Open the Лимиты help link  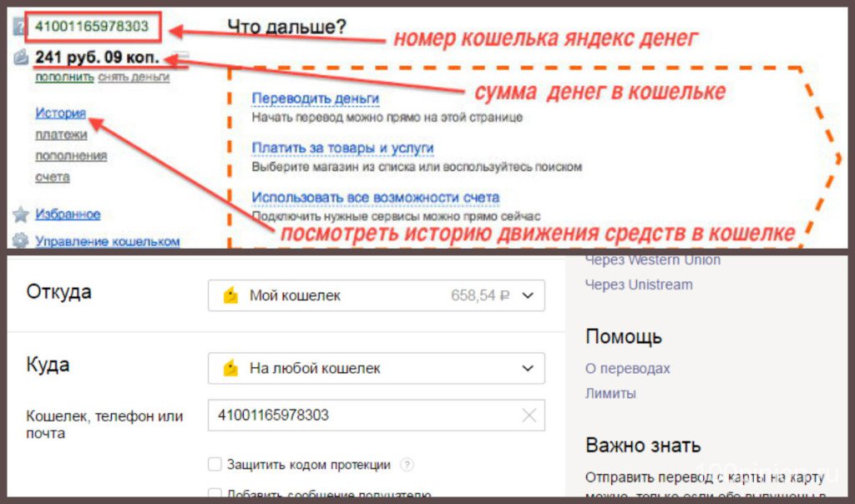click(610, 393)
